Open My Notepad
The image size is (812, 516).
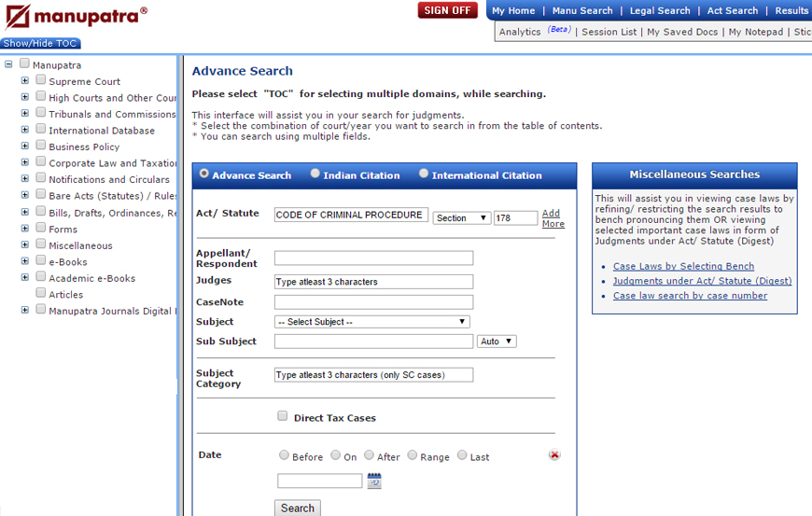pyautogui.click(x=756, y=32)
